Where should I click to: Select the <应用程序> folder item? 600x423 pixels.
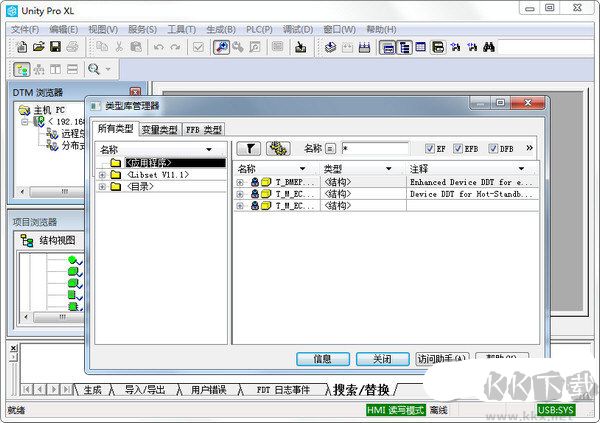coord(160,163)
